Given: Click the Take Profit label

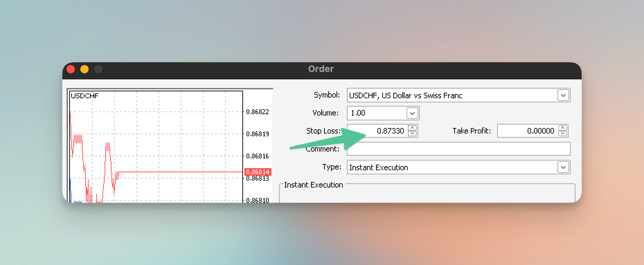Looking at the screenshot, I should pos(472,131).
